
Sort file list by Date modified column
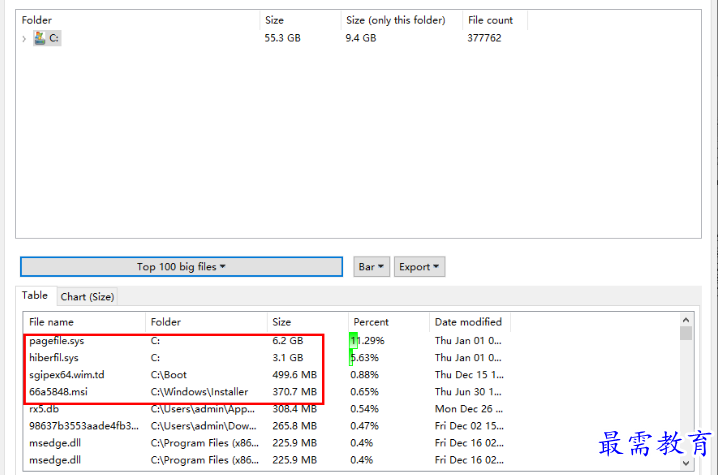click(x=470, y=322)
